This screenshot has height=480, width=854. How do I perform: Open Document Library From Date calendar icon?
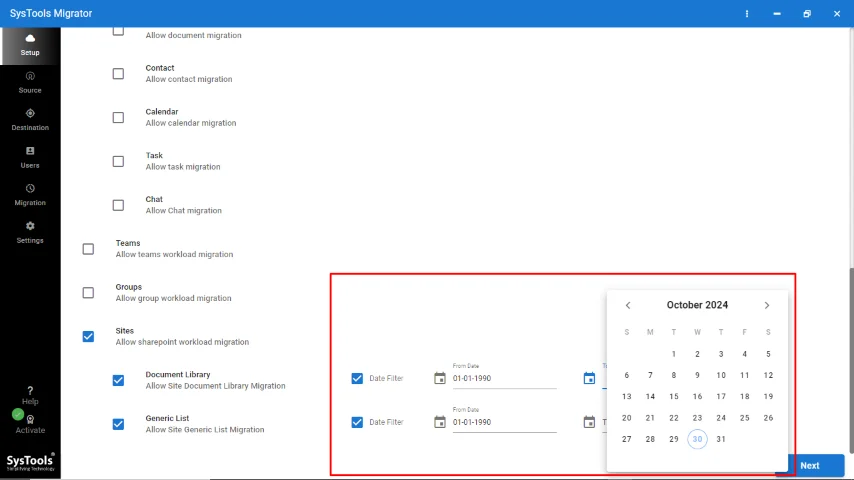(440, 378)
